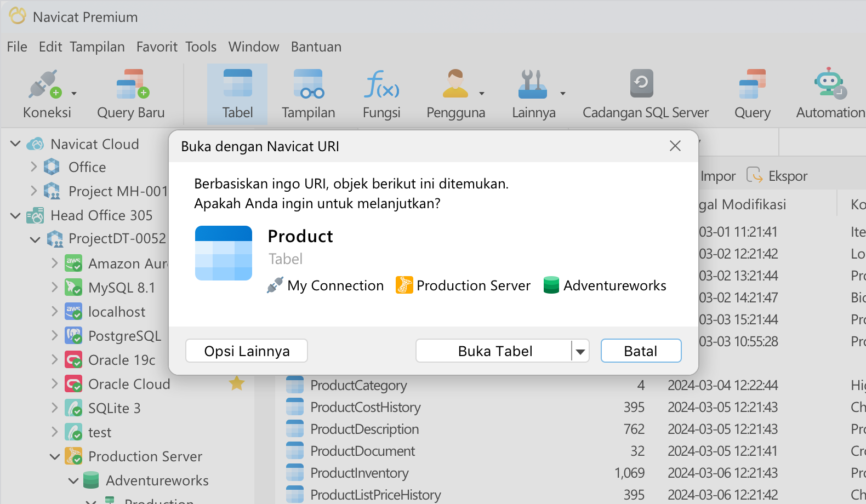
Task: Open the Favorit menu
Action: tap(157, 47)
